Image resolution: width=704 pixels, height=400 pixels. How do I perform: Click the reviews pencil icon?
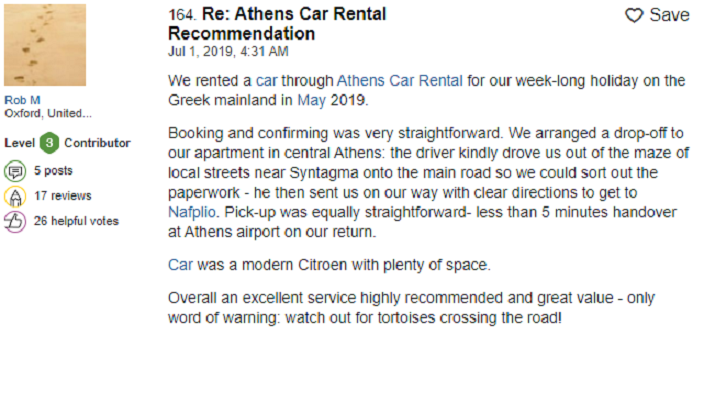pos(15,196)
